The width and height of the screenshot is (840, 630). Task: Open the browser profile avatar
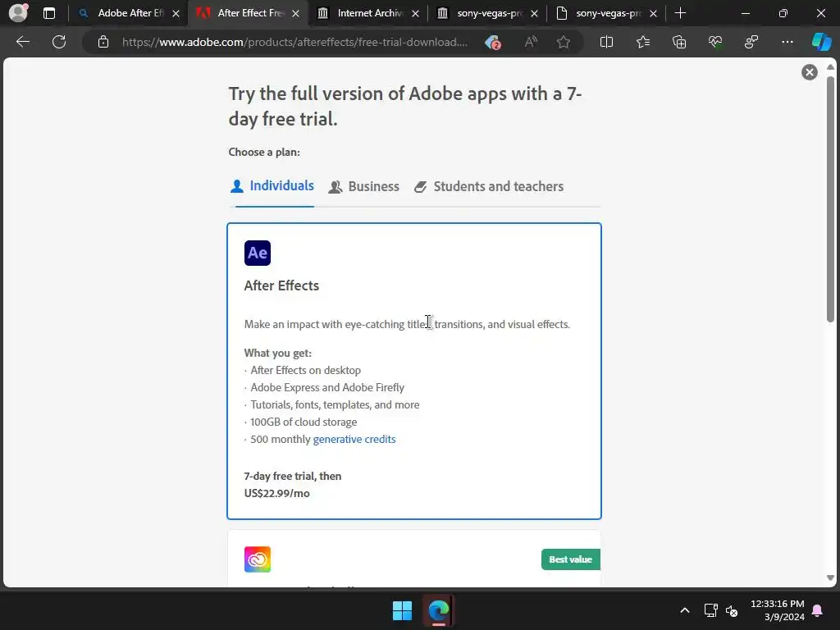(x=18, y=13)
